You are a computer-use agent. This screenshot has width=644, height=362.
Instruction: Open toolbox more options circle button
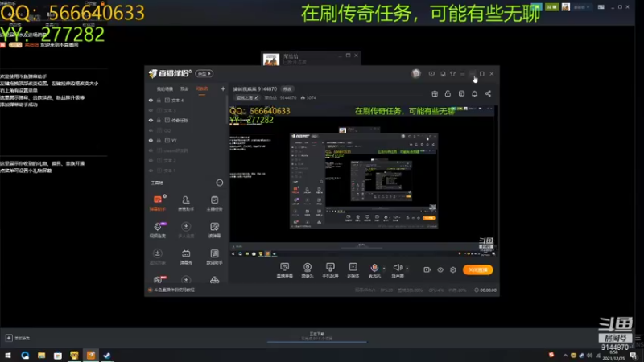(x=219, y=183)
